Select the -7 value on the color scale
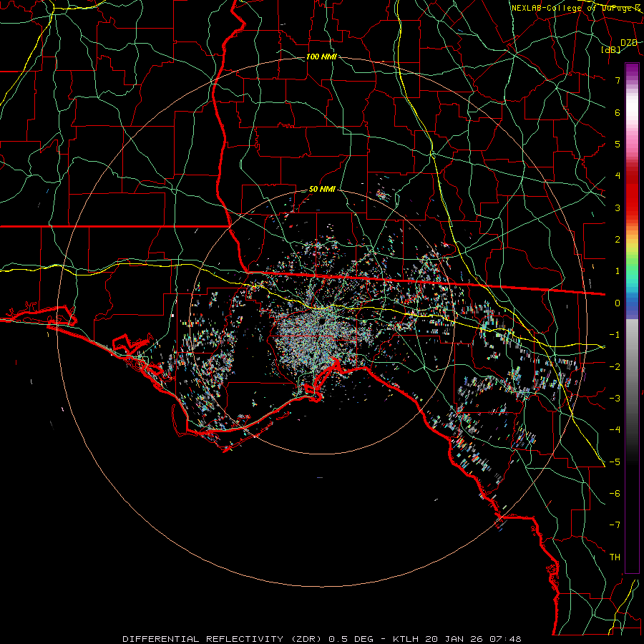Image resolution: width=644 pixels, height=644 pixels. 615,525
